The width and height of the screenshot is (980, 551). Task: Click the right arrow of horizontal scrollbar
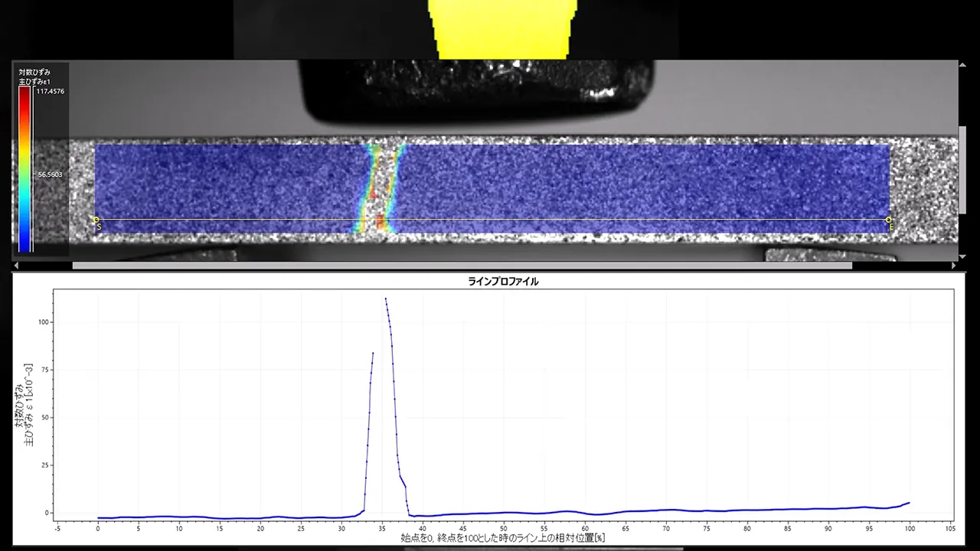(952, 266)
